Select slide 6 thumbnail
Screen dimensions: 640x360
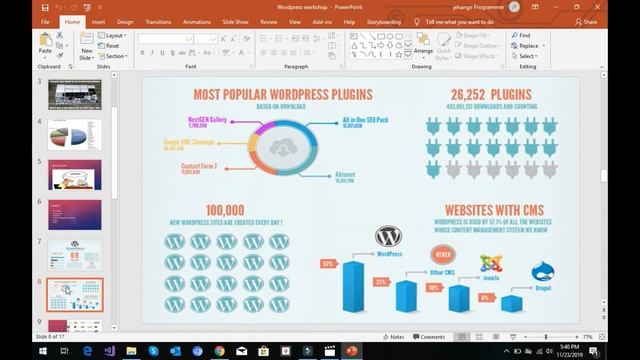75,215
